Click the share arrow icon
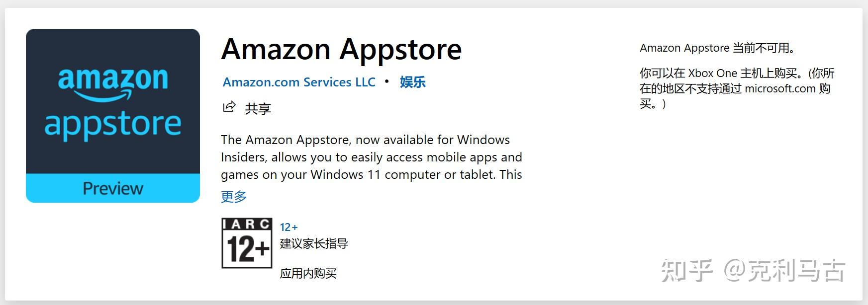 (229, 107)
